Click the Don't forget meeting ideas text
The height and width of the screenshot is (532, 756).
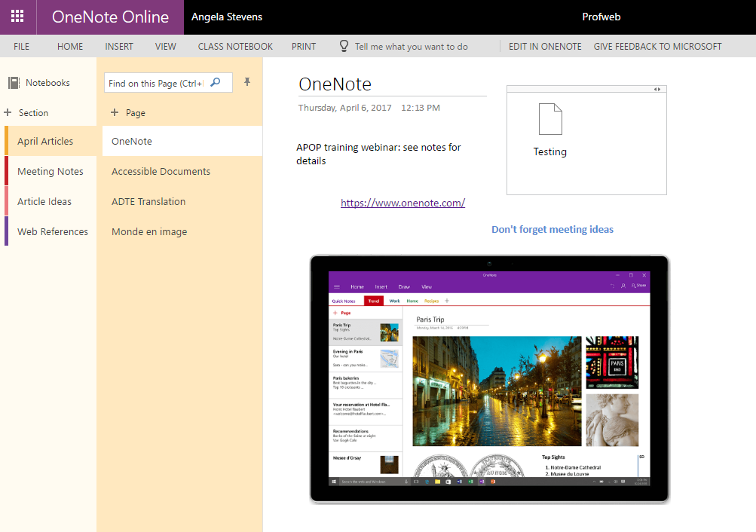point(552,229)
